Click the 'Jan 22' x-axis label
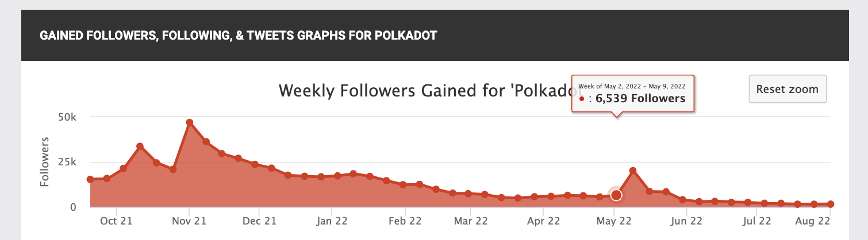Screen dimensions: 868x240 [x=332, y=220]
